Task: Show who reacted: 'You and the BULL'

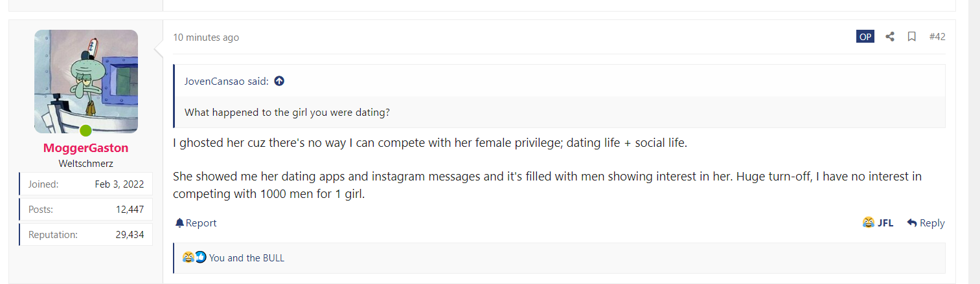Action: [x=247, y=257]
